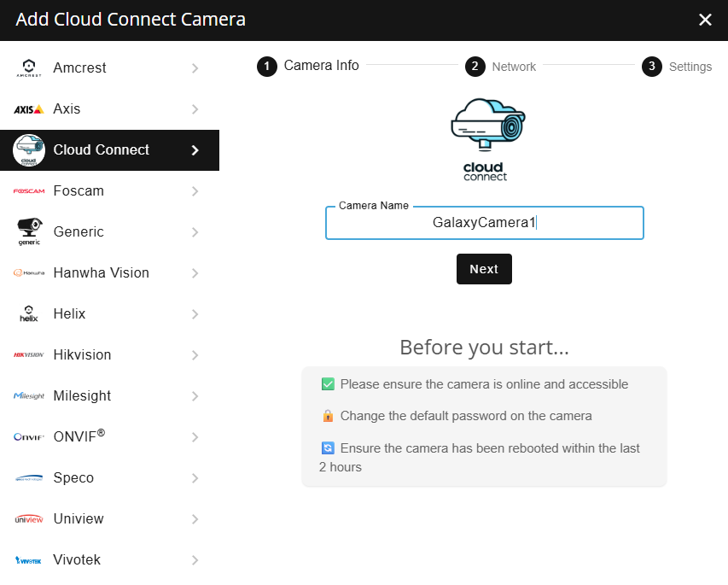Image resolution: width=728 pixels, height=585 pixels.
Task: Click the Vivotek logo icon
Action: (x=29, y=560)
